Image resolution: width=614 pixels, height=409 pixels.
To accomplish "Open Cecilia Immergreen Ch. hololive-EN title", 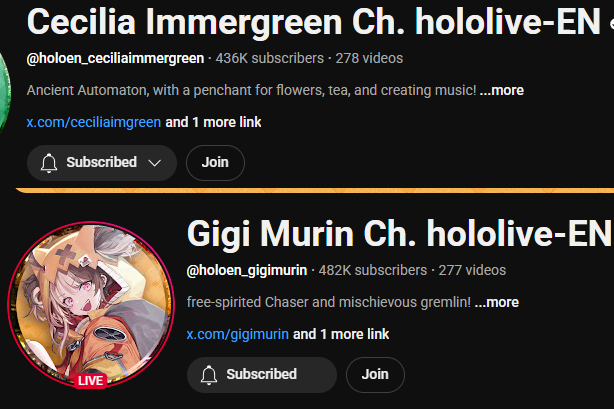I will pos(314,22).
